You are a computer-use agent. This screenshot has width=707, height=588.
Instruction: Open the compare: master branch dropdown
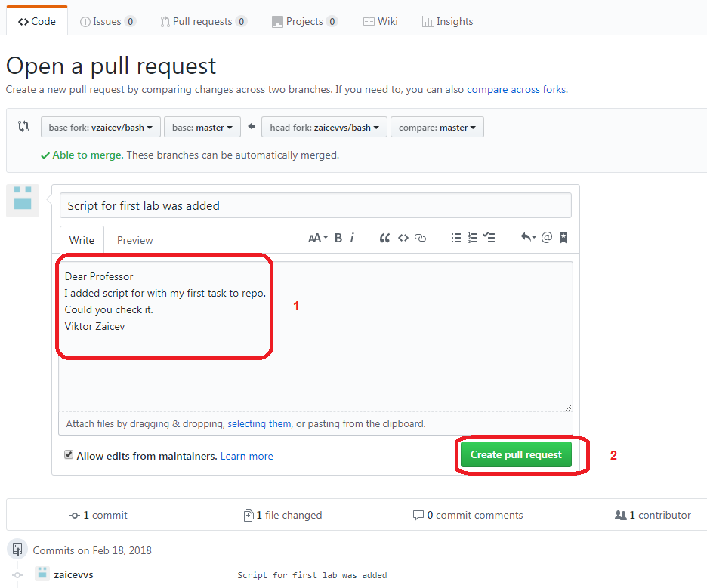coord(437,127)
